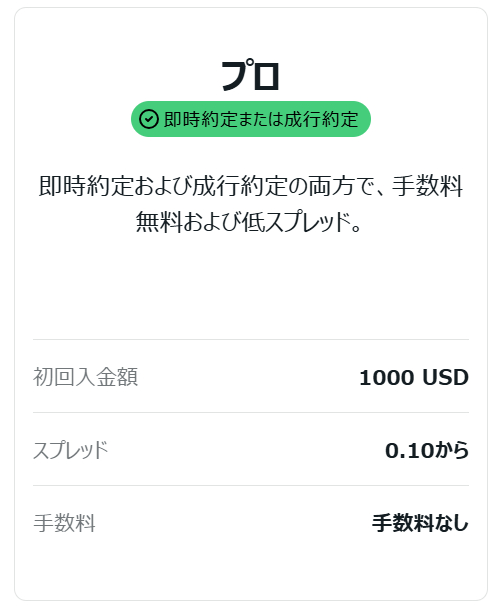498x606 pixels.
Task: Click the USD currency text
Action: coord(445,378)
